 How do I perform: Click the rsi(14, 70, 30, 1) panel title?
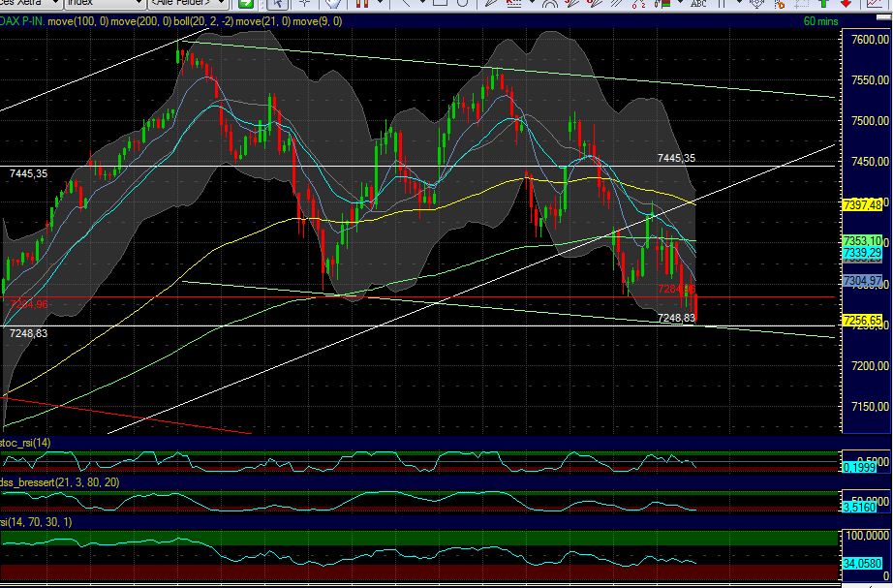[36, 522]
